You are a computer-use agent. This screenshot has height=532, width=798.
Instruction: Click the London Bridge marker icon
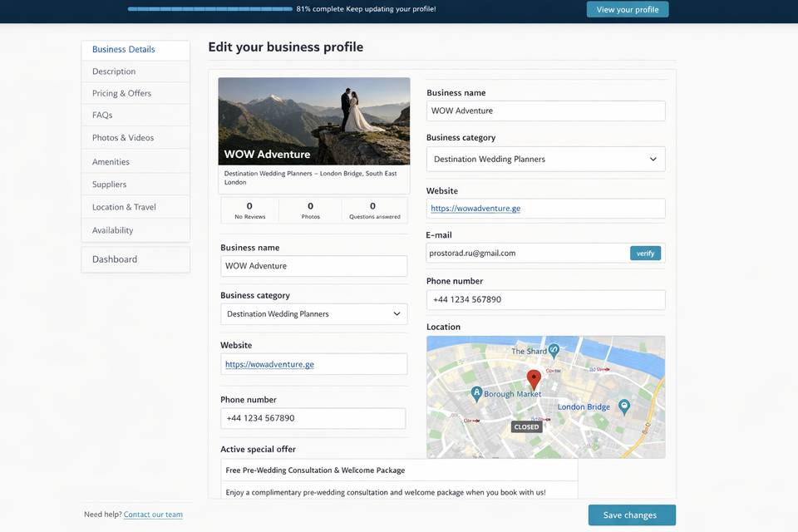point(624,406)
